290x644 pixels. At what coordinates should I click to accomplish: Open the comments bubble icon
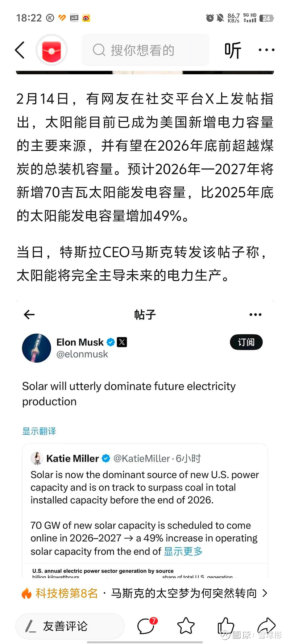(x=146, y=626)
